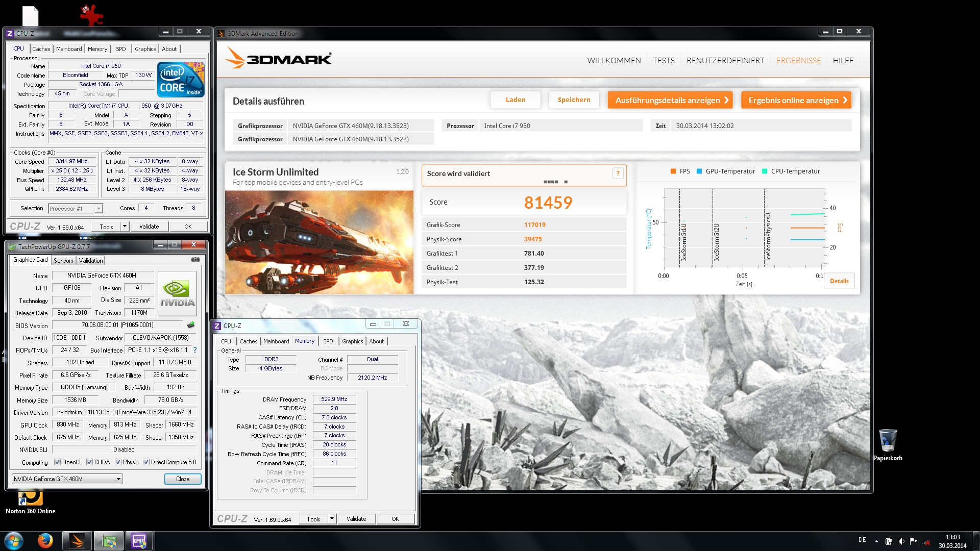The image size is (980, 551).
Task: Click the Driver Version field in GPU-Z
Action: pyautogui.click(x=124, y=412)
